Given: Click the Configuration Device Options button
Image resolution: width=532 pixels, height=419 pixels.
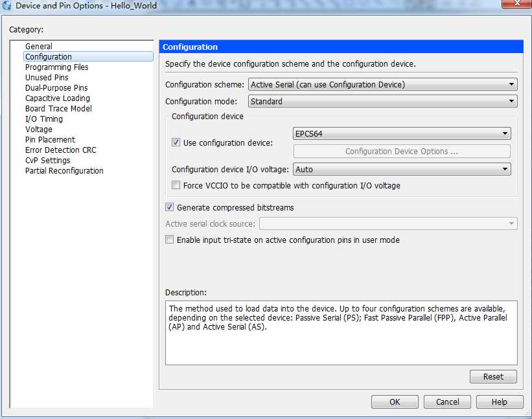Looking at the screenshot, I should [402, 151].
